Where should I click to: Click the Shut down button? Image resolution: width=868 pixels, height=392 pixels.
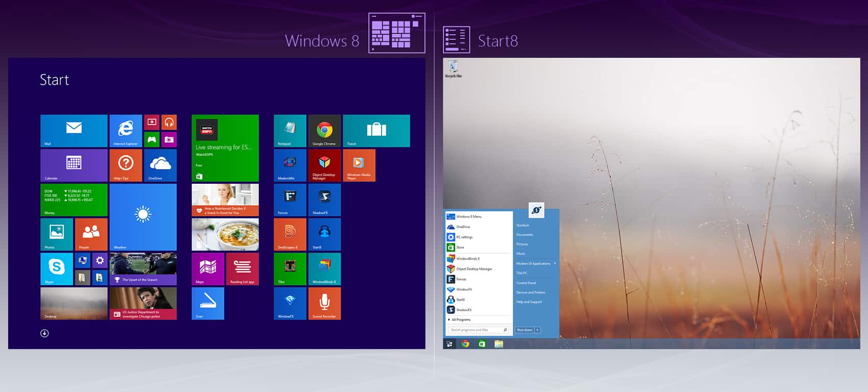(525, 330)
